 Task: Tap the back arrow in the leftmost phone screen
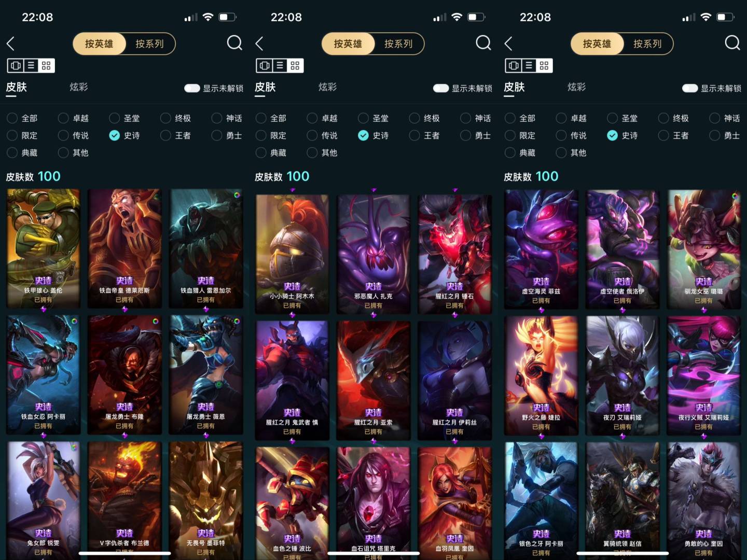click(x=10, y=44)
